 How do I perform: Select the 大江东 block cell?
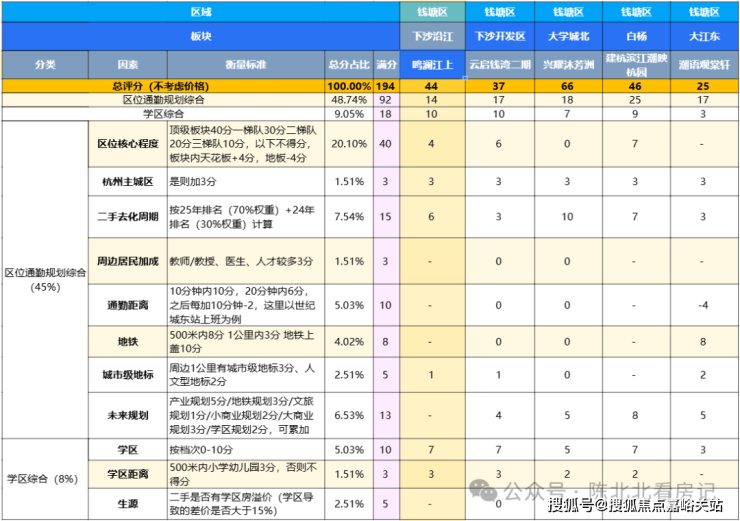(705, 36)
